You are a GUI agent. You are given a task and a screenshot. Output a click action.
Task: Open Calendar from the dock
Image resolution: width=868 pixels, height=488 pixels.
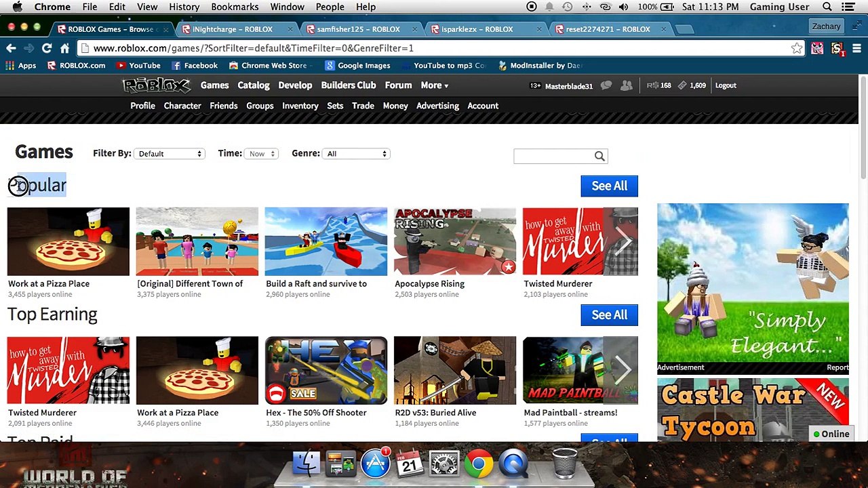pos(410,464)
